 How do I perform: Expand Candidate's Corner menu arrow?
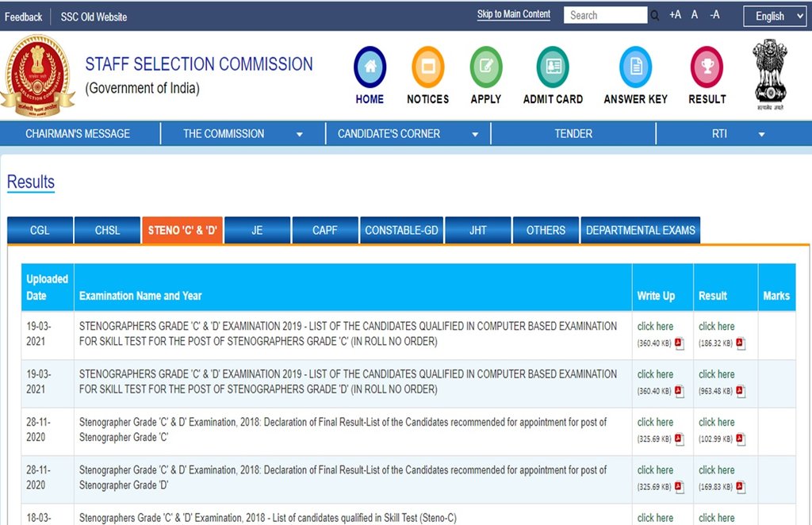pyautogui.click(x=475, y=135)
